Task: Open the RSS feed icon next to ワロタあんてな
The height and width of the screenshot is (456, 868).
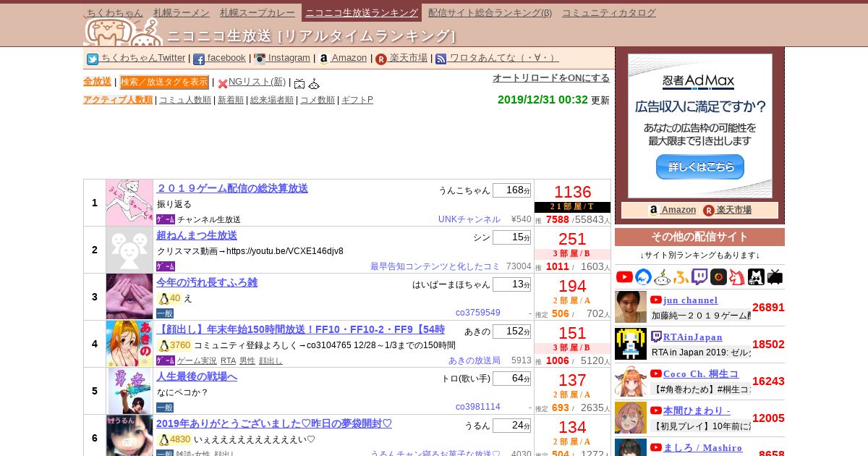Action: click(x=441, y=59)
